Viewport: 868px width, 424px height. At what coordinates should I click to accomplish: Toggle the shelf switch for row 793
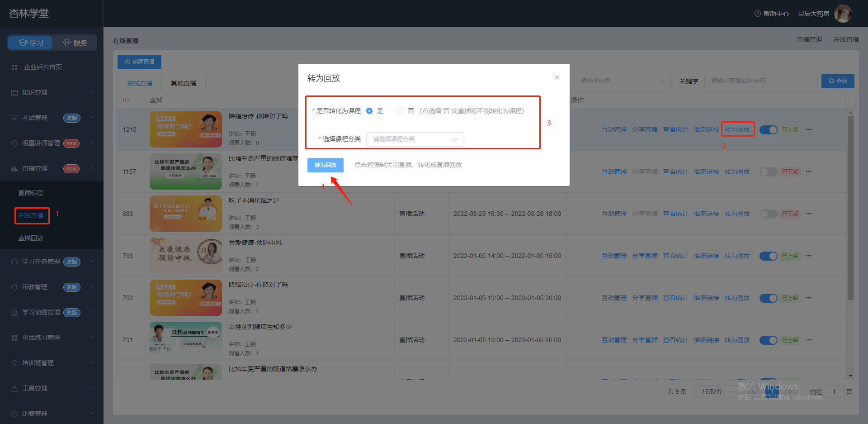[768, 256]
